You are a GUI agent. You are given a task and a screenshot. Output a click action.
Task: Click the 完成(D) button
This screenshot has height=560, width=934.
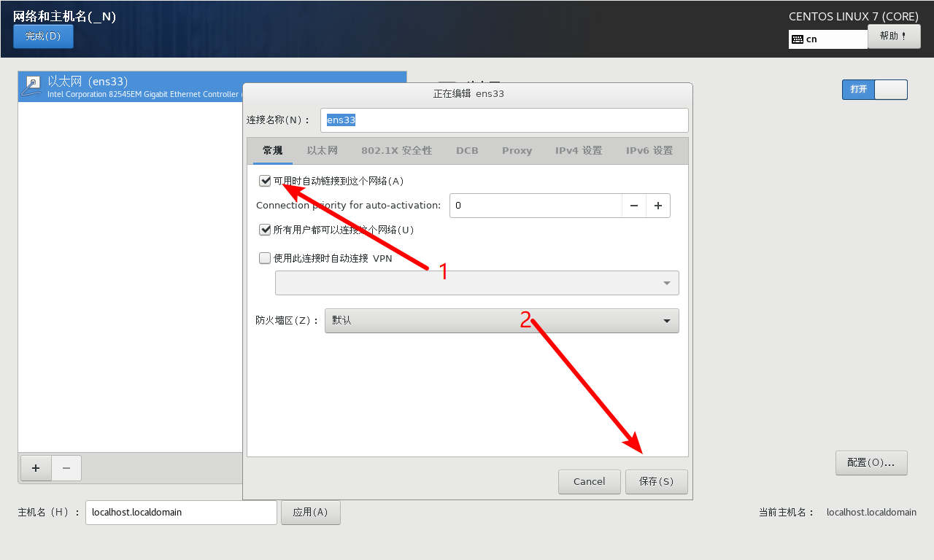pyautogui.click(x=43, y=36)
